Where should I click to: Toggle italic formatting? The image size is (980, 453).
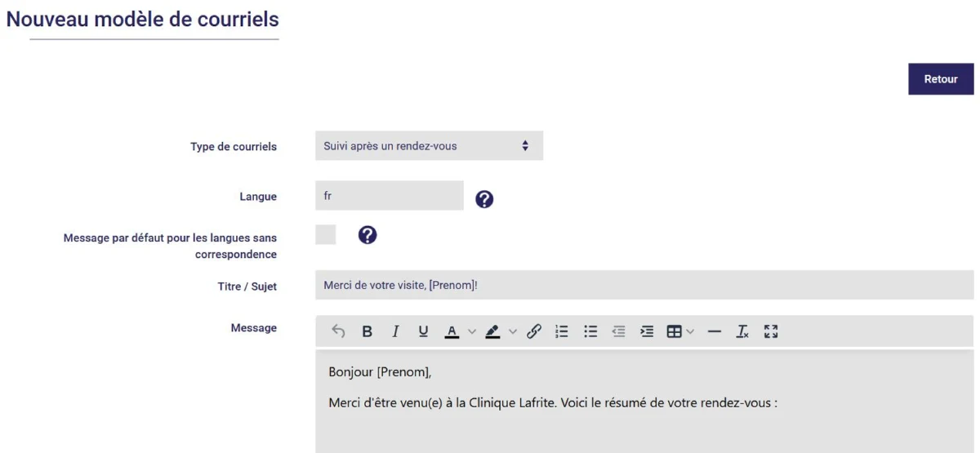pyautogui.click(x=395, y=331)
